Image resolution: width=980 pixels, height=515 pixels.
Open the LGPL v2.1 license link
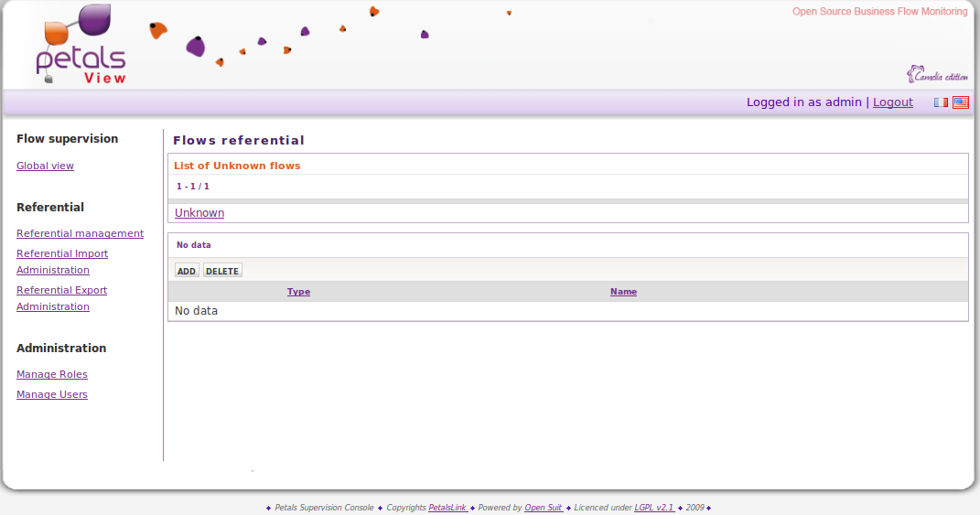click(x=653, y=508)
